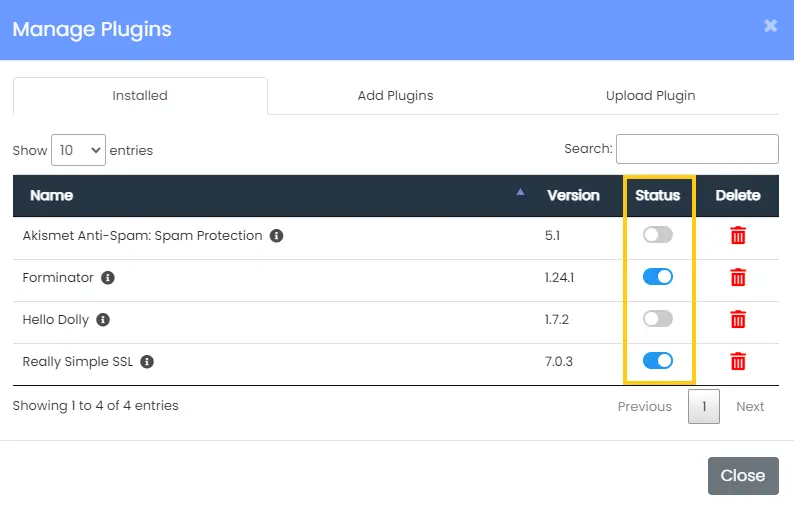Click the Hello Dolly info icon
Viewport: 794px width, 508px height.
pos(103,320)
